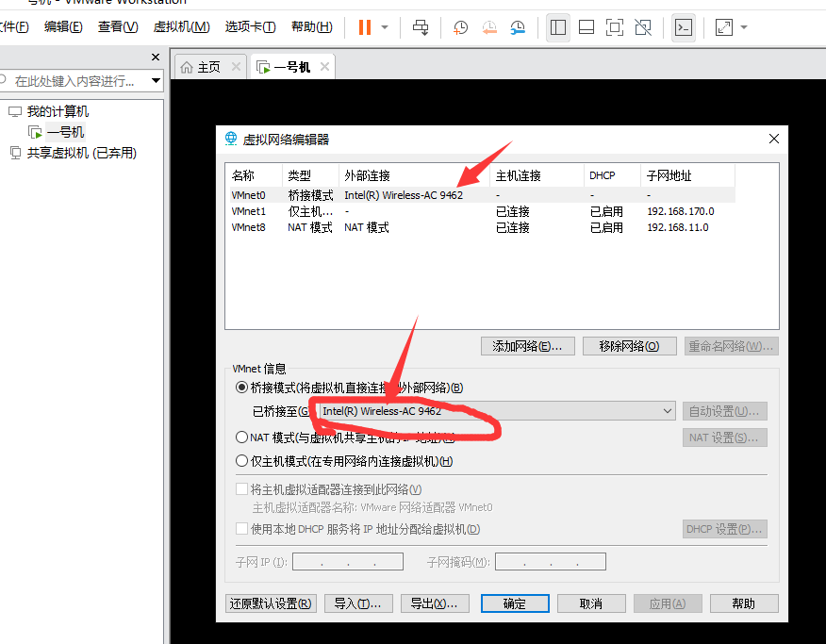This screenshot has height=644, width=826.
Task: Close the 一号机 tab
Action: pos(324,67)
